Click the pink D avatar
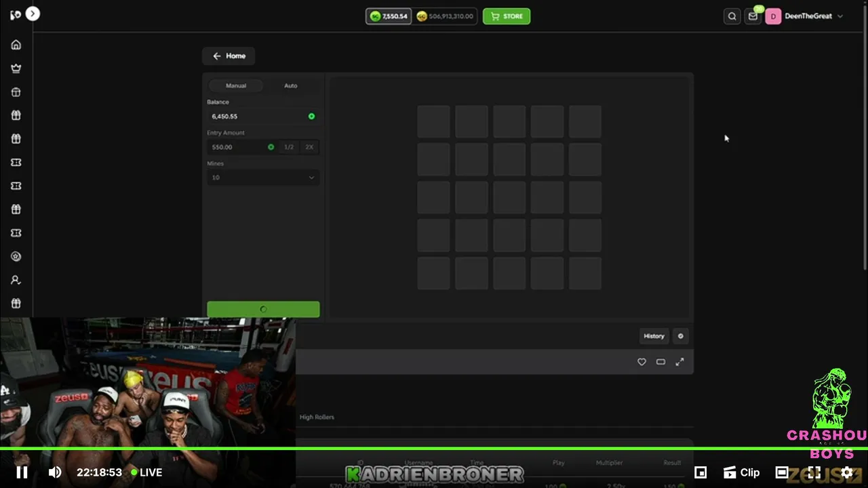868x488 pixels. coord(773,16)
